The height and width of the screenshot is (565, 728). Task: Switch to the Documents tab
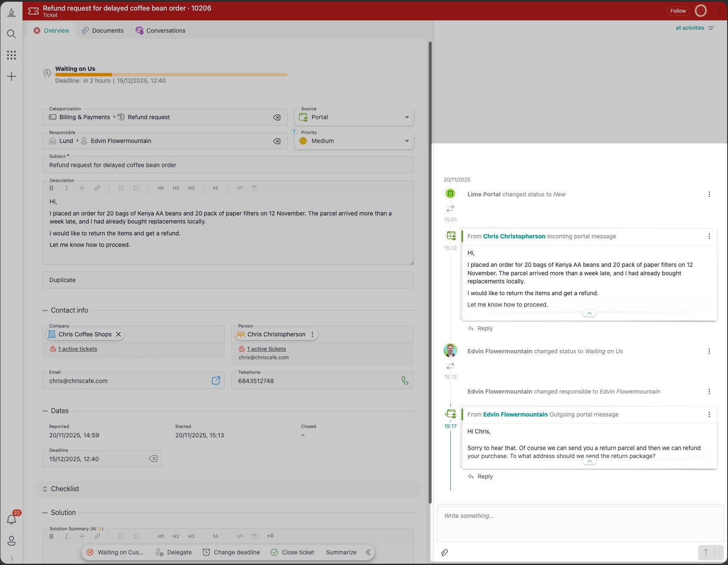103,30
